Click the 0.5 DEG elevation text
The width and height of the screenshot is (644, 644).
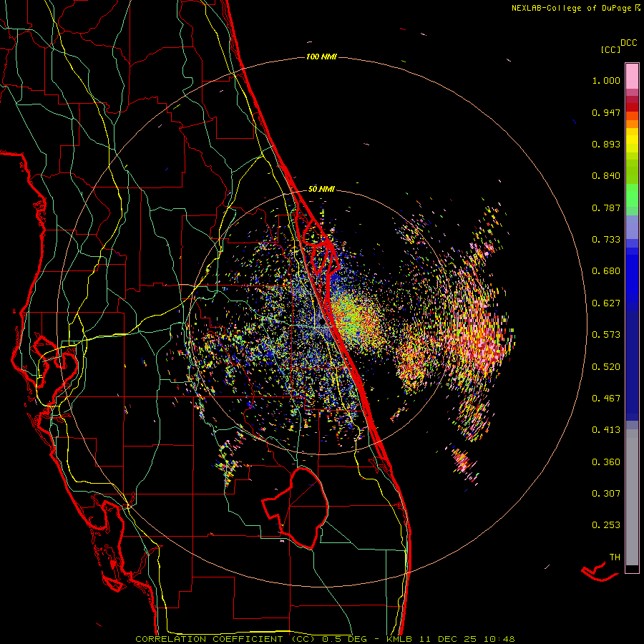pyautogui.click(x=343, y=639)
